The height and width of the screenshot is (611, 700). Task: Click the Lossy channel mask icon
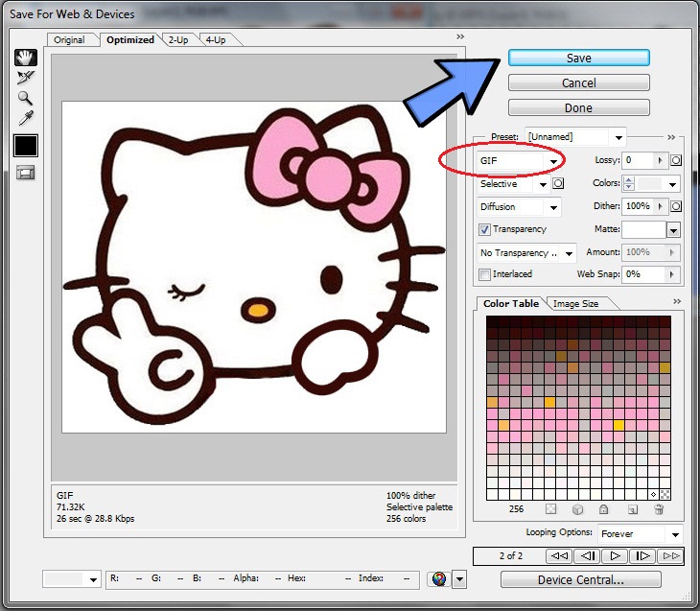point(676,160)
